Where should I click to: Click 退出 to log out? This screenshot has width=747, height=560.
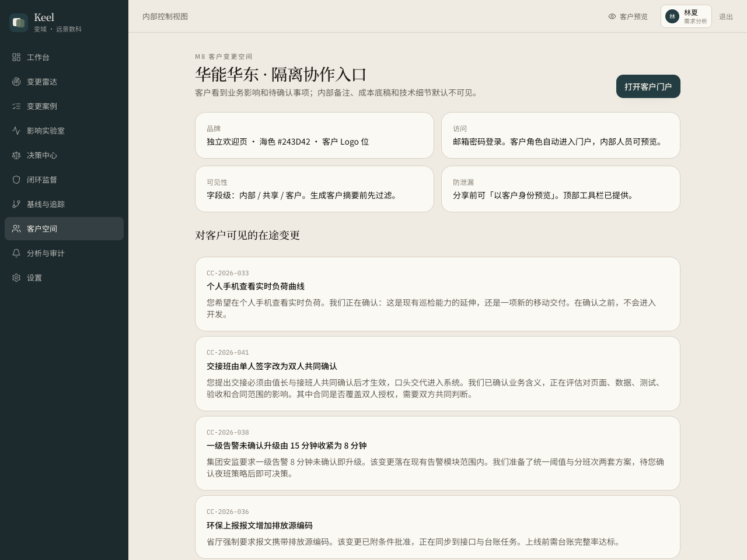click(x=726, y=16)
